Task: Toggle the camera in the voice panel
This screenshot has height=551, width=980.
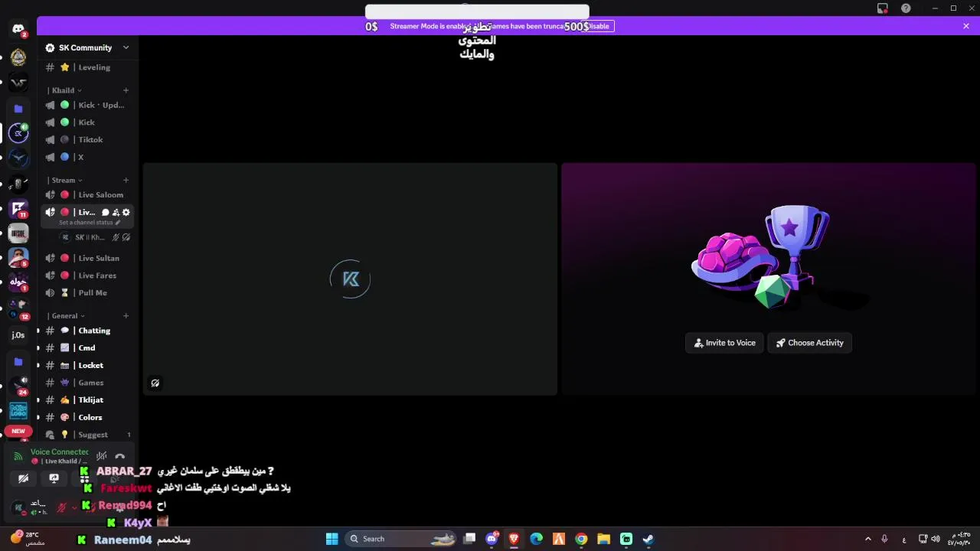Action: pos(24,478)
